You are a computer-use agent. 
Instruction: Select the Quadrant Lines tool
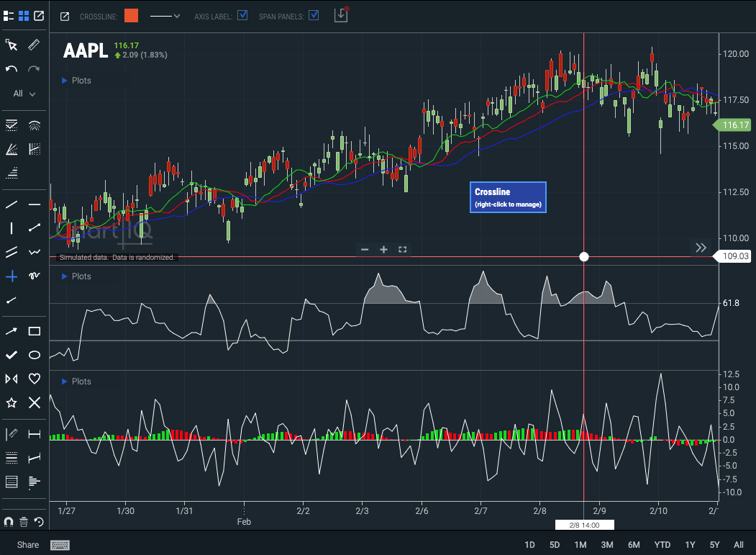click(12, 458)
